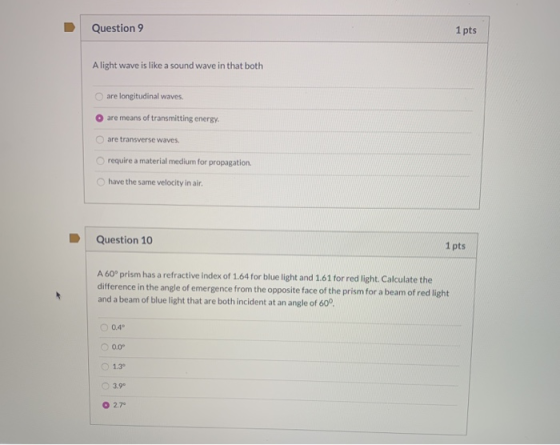Click the light wave question text
This screenshot has width=560, height=445.
(178, 66)
